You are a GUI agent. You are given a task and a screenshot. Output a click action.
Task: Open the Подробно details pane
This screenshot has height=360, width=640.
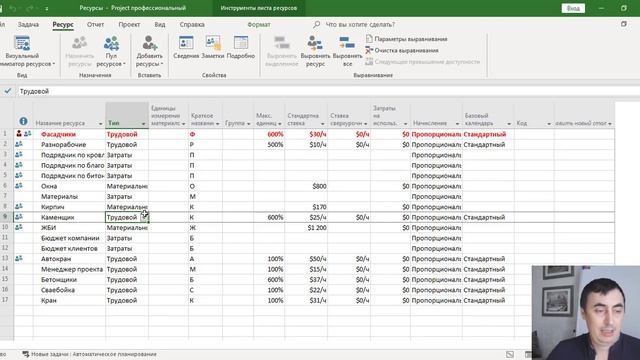241,48
